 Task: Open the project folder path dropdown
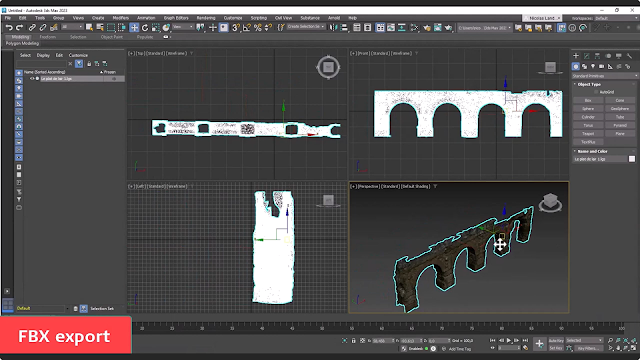coord(484,28)
